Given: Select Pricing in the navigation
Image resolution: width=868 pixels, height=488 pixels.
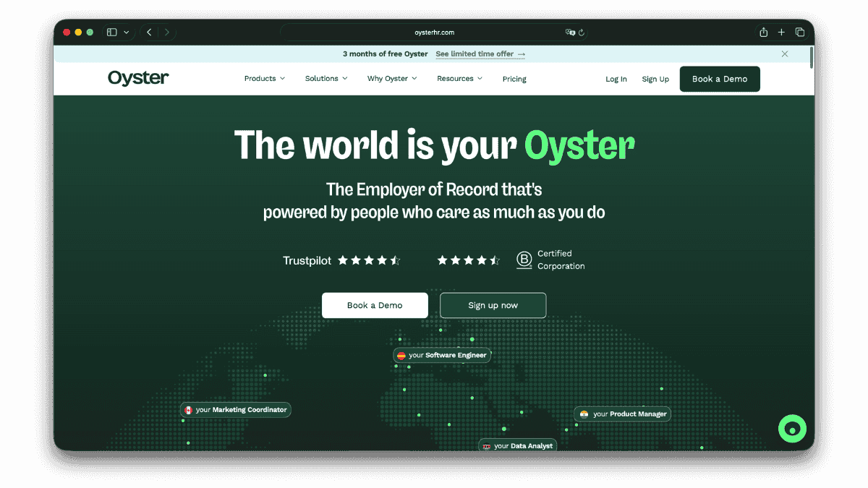Looking at the screenshot, I should pos(514,79).
